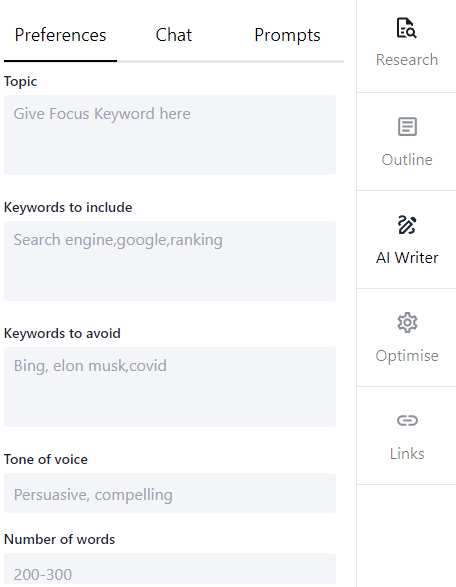
Task: Open the Prompts tab
Action: (x=287, y=35)
